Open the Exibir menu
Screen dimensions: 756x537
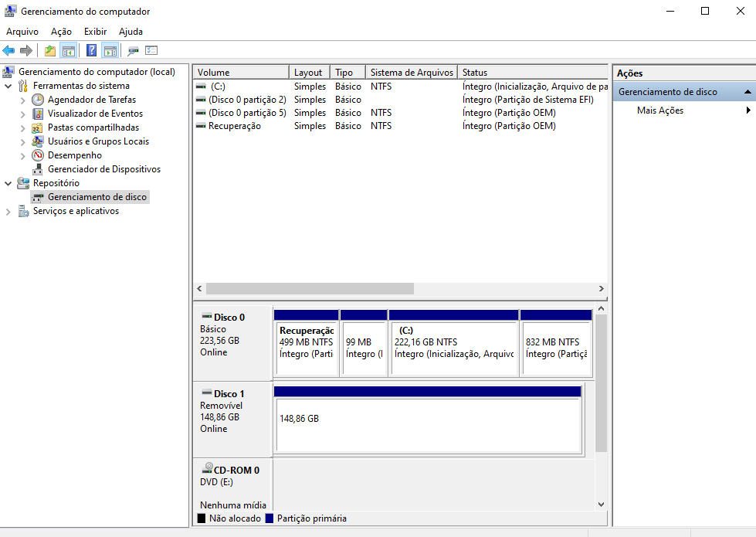tap(95, 32)
